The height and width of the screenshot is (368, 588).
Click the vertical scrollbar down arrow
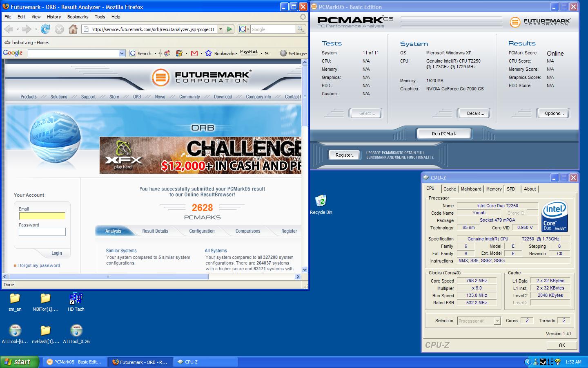coord(305,269)
